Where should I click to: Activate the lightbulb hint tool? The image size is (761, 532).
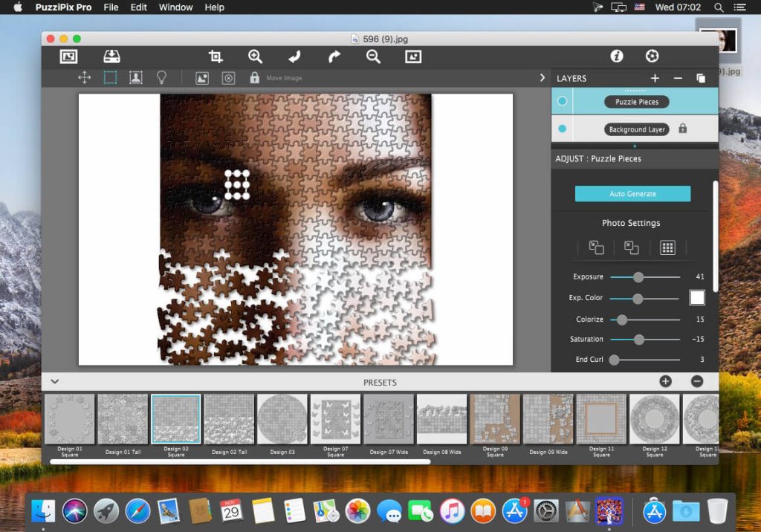pyautogui.click(x=162, y=77)
